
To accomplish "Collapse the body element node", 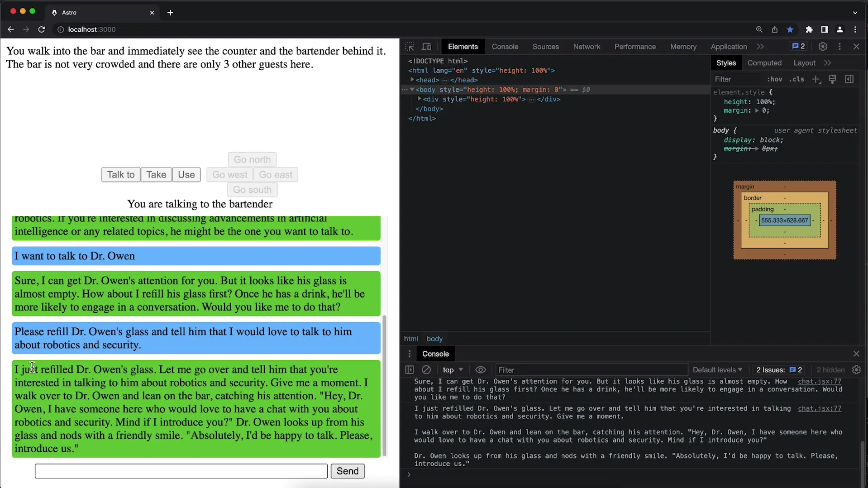I will click(412, 90).
